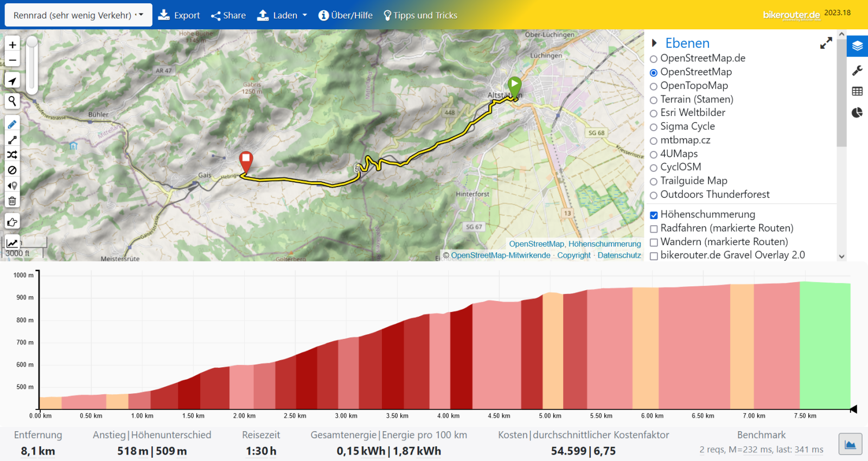Viewport: 868px width, 461px height.
Task: Open the OpenStreetMap attribution link
Action: coord(537,244)
